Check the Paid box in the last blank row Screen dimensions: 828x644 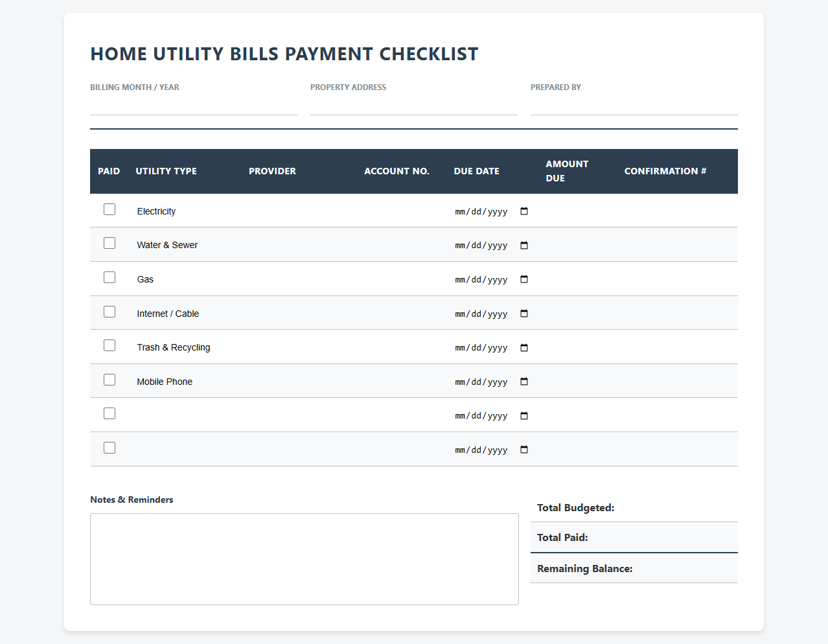click(109, 448)
